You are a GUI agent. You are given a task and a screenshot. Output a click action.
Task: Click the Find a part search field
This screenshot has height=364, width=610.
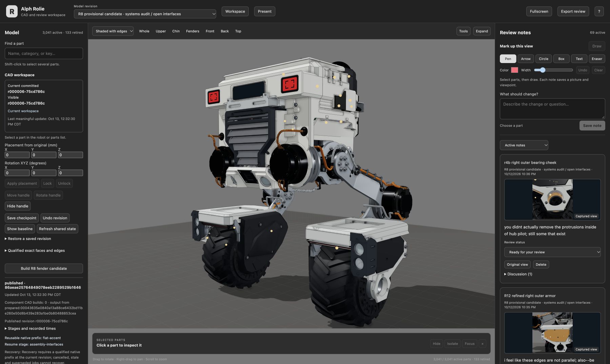(44, 54)
